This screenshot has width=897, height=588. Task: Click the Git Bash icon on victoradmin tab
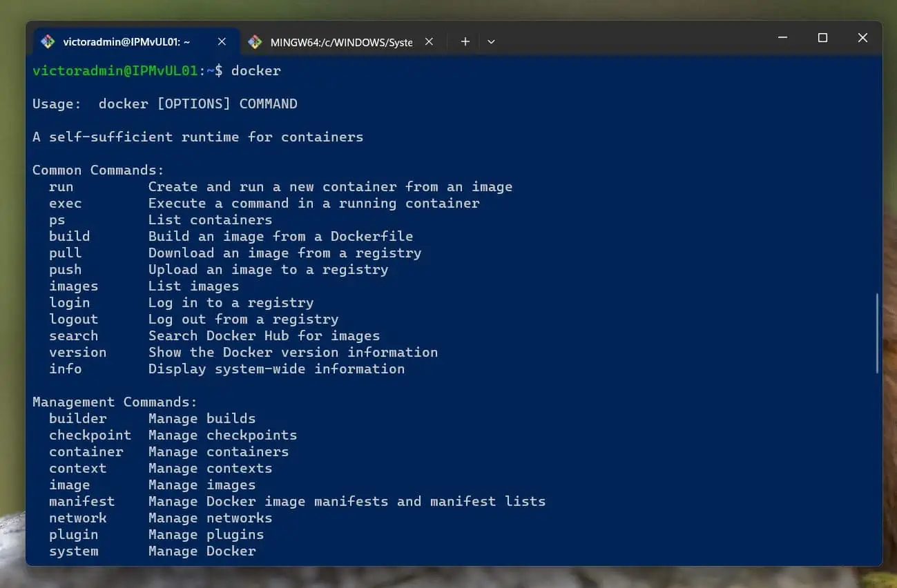tap(48, 41)
